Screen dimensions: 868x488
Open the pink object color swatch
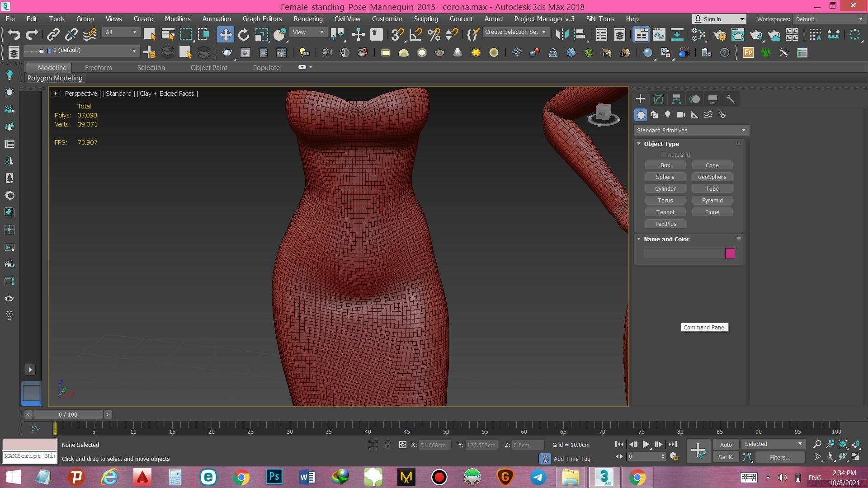(x=730, y=253)
